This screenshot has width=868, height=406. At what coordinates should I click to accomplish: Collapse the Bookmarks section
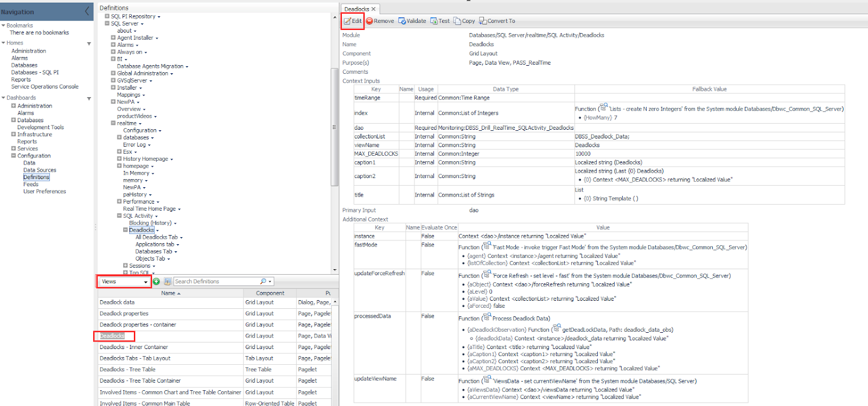pos(3,26)
